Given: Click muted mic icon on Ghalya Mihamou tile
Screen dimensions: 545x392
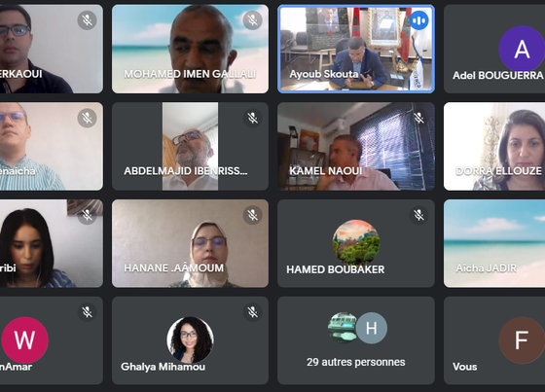Looking at the screenshot, I should pyautogui.click(x=253, y=312).
